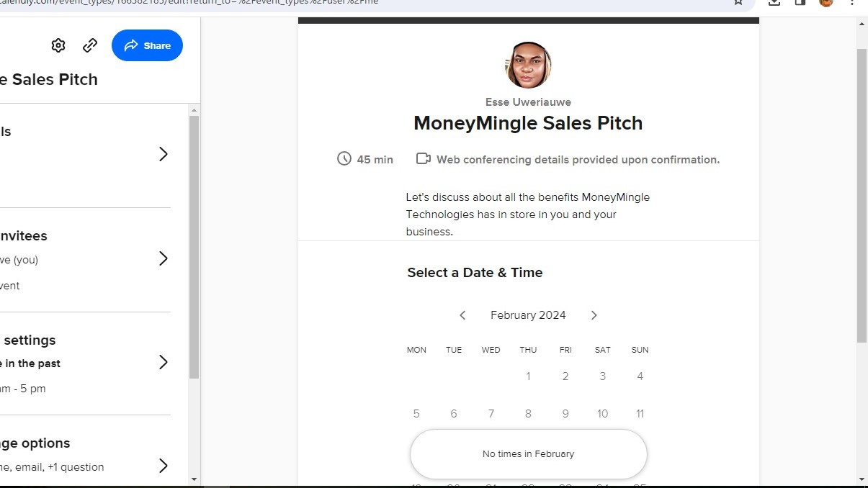Click the blue Share button
Image resolution: width=868 pixels, height=488 pixels.
click(x=147, y=45)
